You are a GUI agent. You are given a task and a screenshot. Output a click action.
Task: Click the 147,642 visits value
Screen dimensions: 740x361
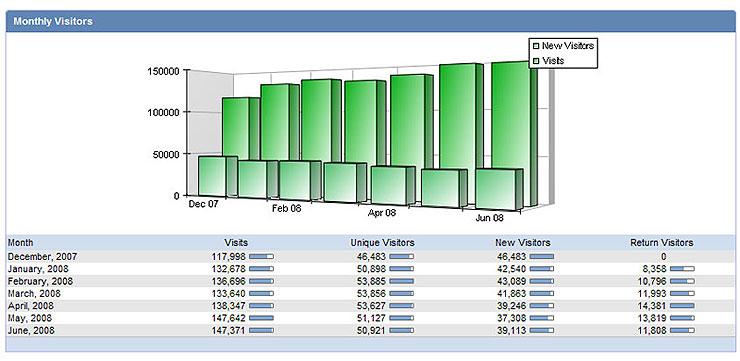click(x=229, y=318)
